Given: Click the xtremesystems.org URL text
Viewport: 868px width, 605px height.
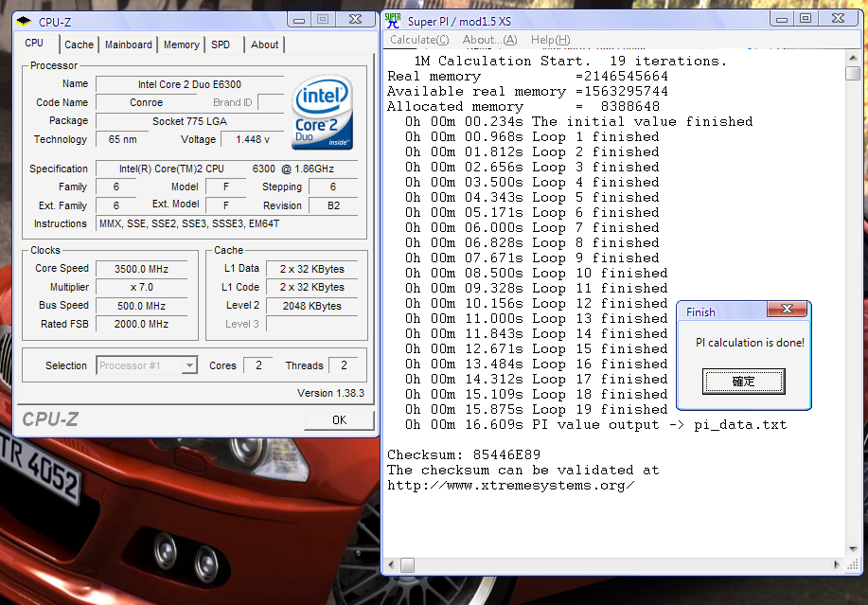Looking at the screenshot, I should pos(510,486).
